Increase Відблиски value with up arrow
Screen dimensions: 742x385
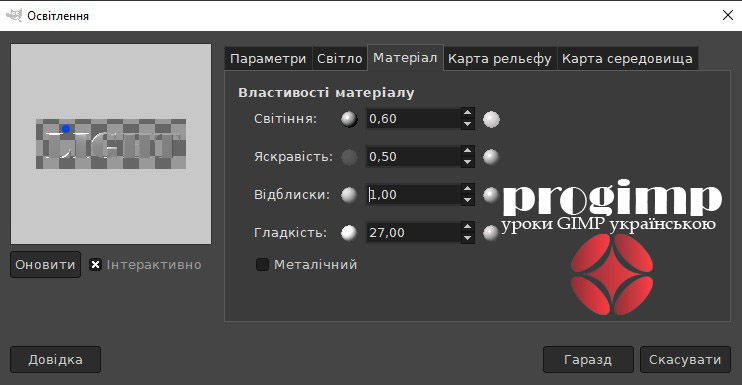click(x=468, y=189)
